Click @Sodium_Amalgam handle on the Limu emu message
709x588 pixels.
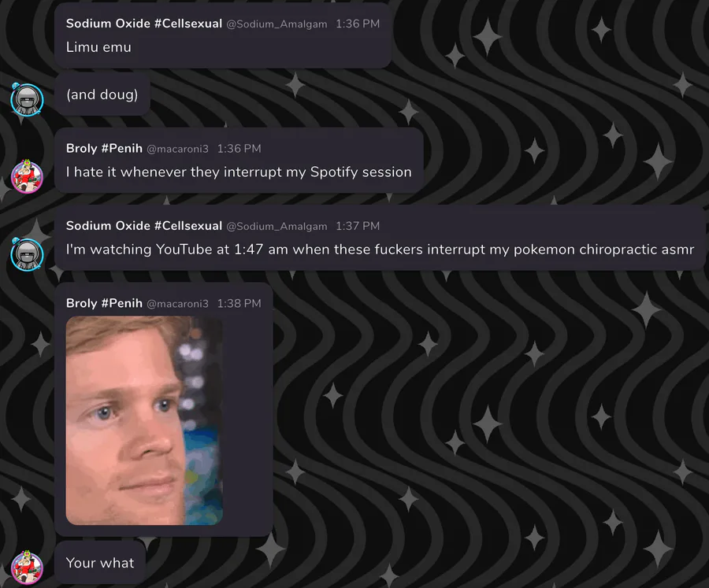pos(277,24)
